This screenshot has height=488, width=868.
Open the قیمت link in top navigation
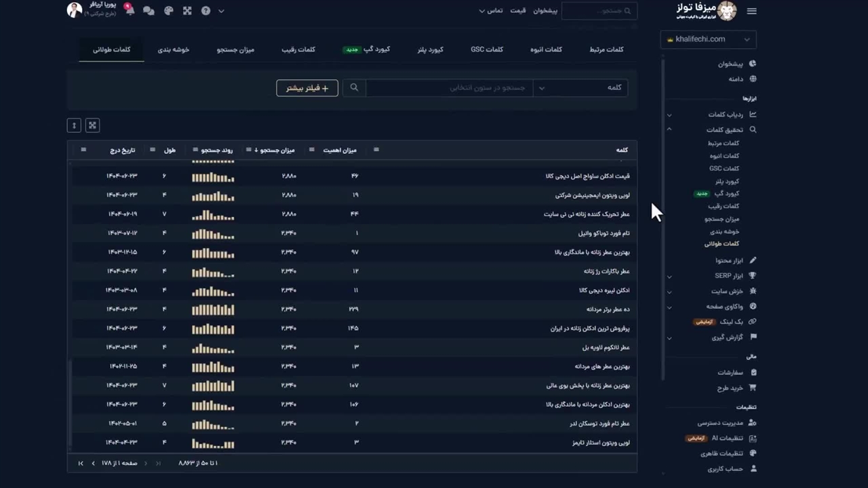[518, 11]
